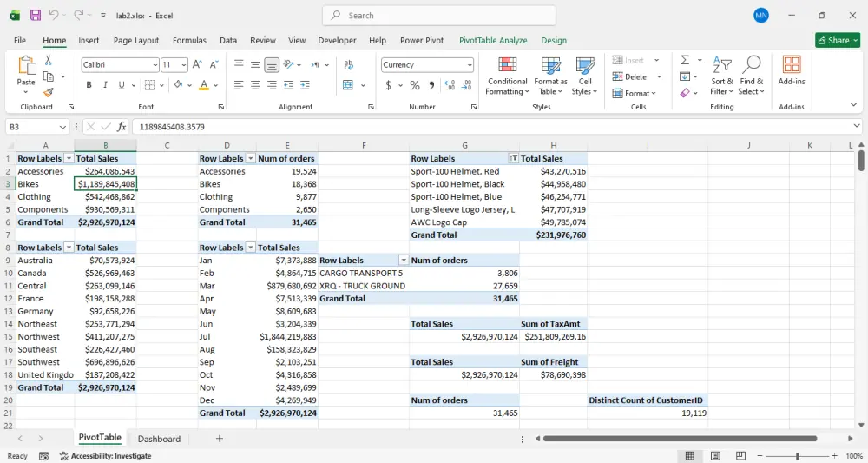Screen dimensions: 868x463
Task: Click the Save icon in the title bar
Action: (36, 16)
